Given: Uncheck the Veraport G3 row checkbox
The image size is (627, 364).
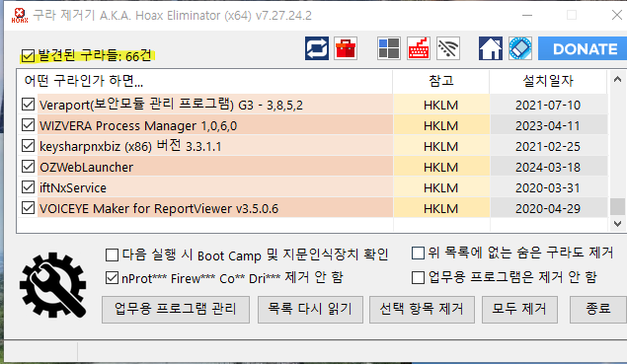Looking at the screenshot, I should (28, 105).
